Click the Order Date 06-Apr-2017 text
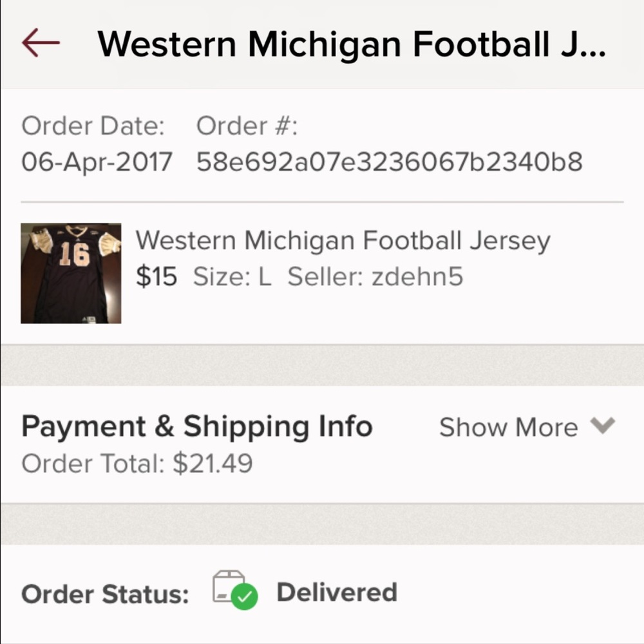 click(x=97, y=162)
